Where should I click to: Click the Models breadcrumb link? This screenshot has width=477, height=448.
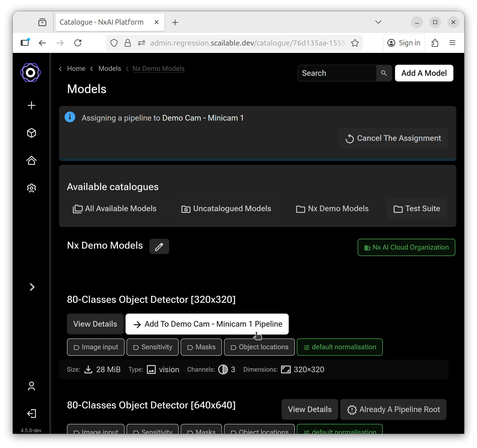coord(110,69)
